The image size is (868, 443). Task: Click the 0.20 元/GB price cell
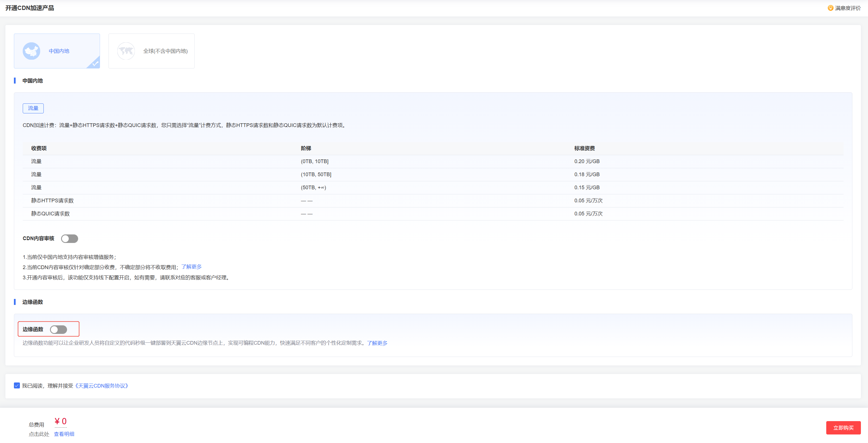click(587, 161)
